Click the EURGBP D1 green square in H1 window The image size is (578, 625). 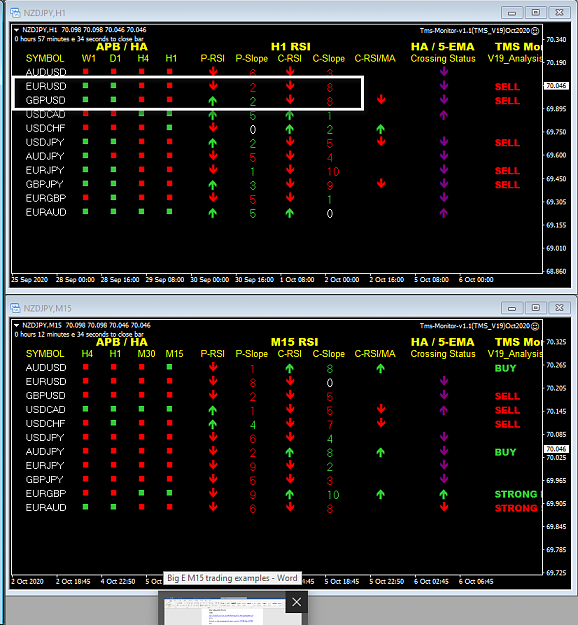point(114,197)
